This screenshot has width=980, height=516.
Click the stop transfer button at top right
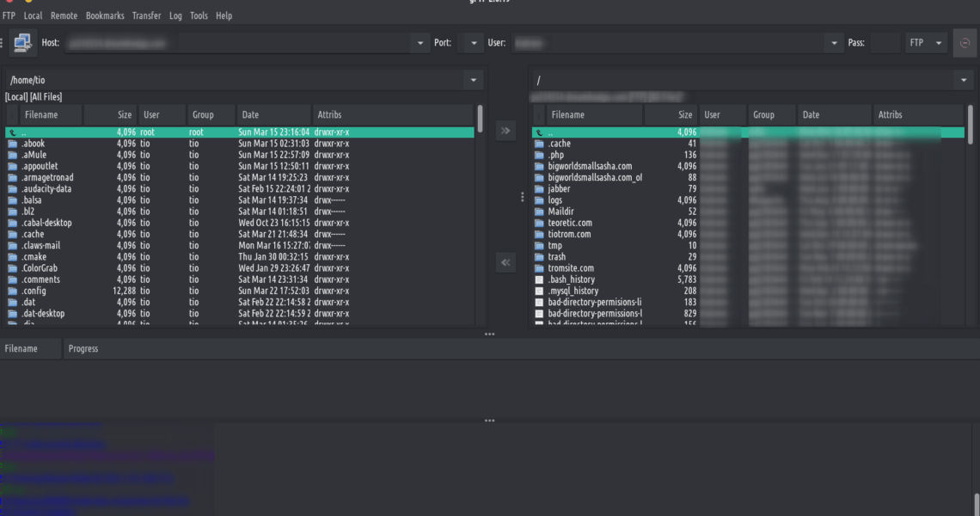point(965,42)
